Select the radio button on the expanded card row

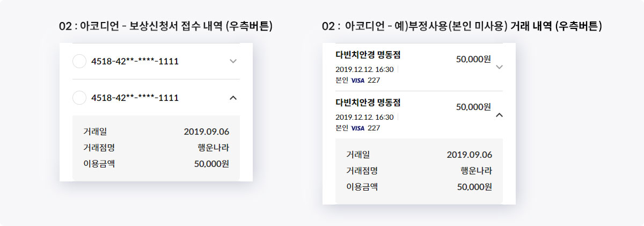tap(79, 98)
